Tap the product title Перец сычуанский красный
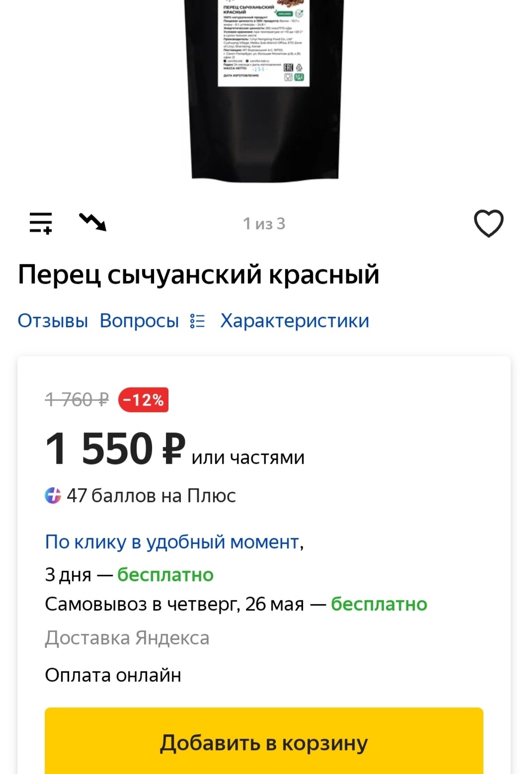Viewport: 532px width, 774px height. pyautogui.click(x=198, y=274)
